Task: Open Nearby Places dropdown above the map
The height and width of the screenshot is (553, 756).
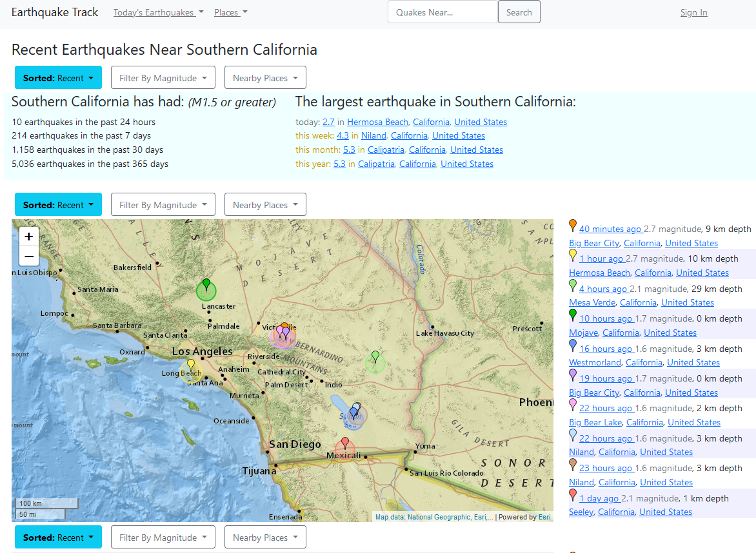Action: (265, 205)
